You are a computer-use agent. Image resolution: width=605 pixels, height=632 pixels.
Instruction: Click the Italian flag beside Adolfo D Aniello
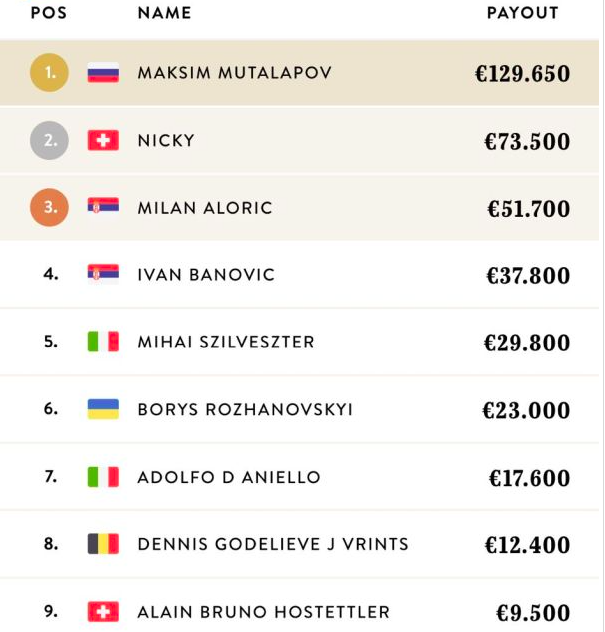tap(103, 477)
